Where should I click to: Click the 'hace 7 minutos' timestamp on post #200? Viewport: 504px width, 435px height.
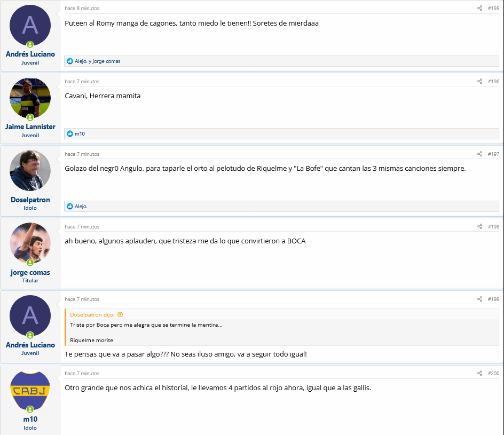82,374
